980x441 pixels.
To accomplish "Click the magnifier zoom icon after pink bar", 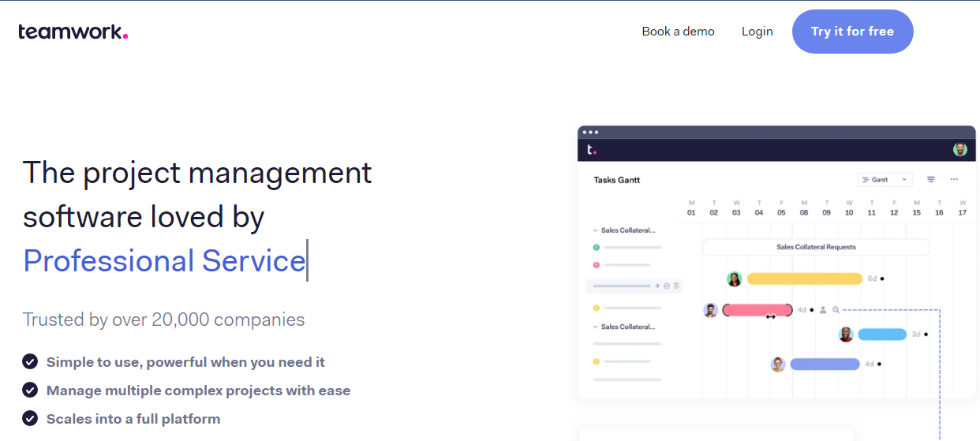I will pos(836,310).
